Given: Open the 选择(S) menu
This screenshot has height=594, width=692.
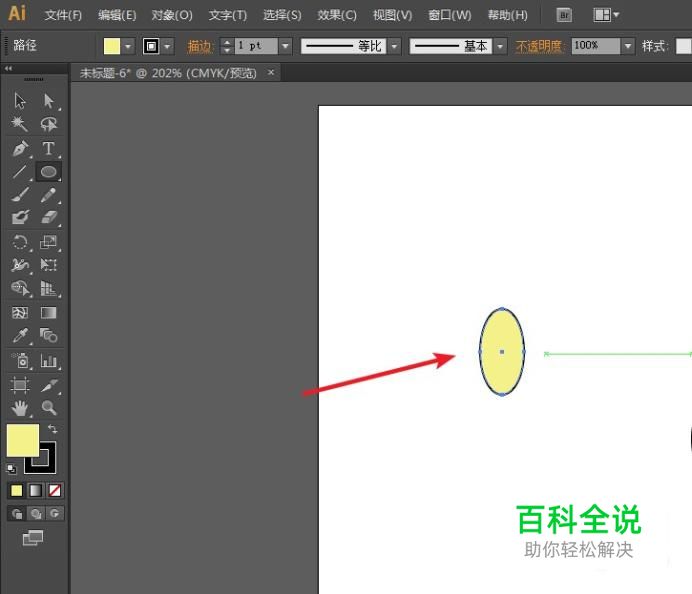Looking at the screenshot, I should click(282, 15).
